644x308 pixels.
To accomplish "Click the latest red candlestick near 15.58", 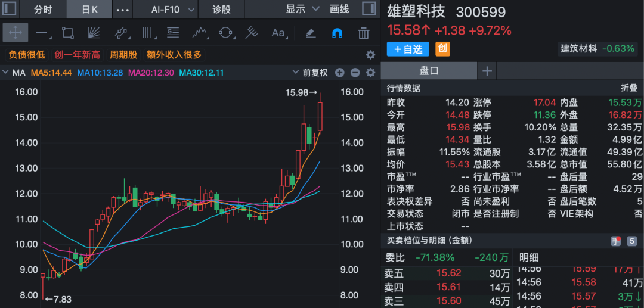I will [x=320, y=117].
